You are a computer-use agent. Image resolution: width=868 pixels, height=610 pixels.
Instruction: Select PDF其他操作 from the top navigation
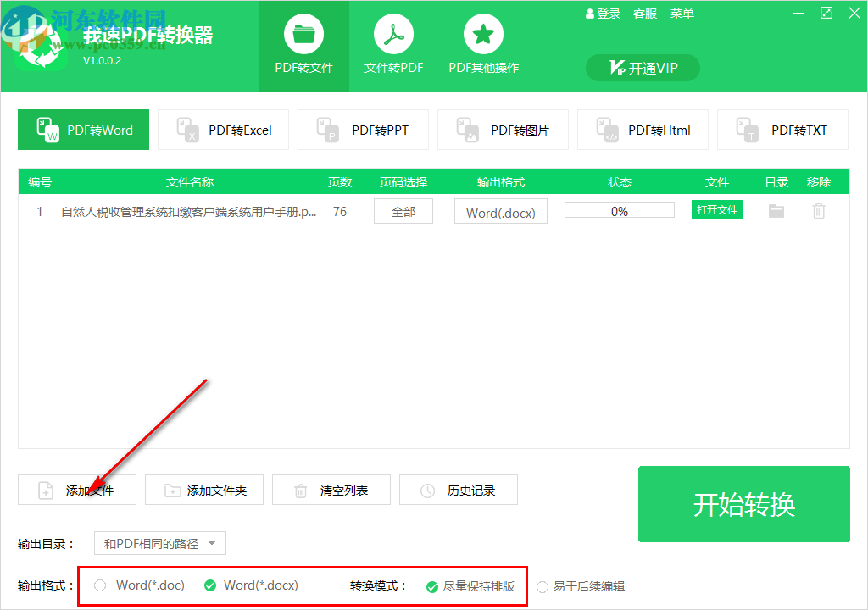tap(482, 42)
